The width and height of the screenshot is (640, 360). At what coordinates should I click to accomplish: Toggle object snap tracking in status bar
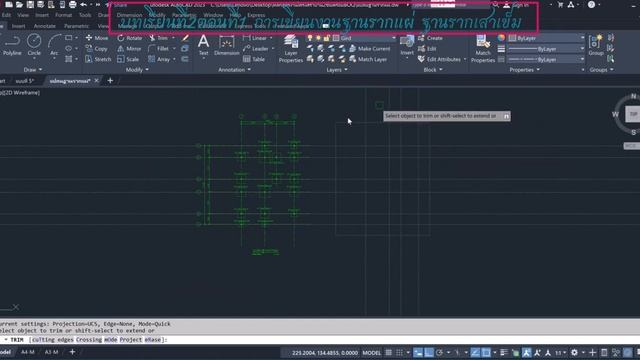pyautogui.click(x=475, y=353)
